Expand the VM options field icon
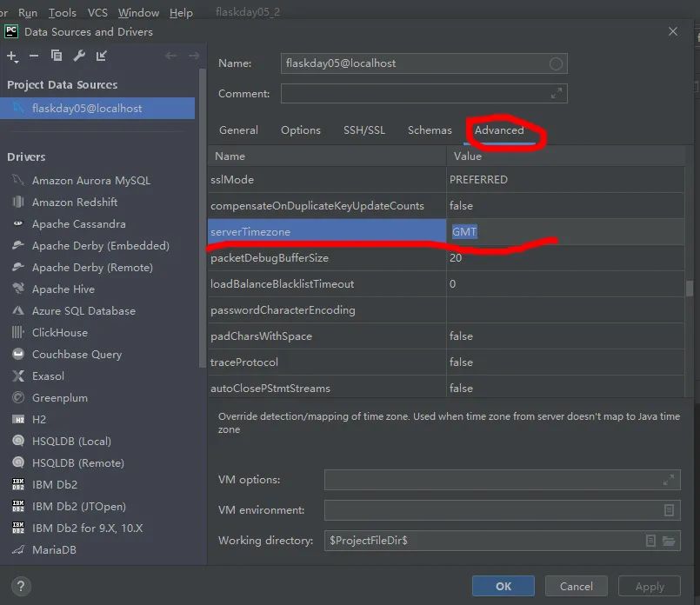The image size is (700, 605). [x=669, y=480]
